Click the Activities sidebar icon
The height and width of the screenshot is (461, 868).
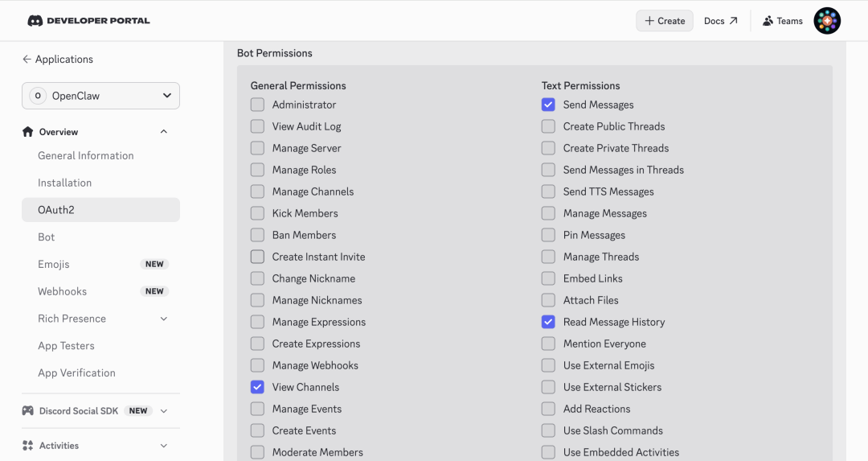[x=28, y=446]
